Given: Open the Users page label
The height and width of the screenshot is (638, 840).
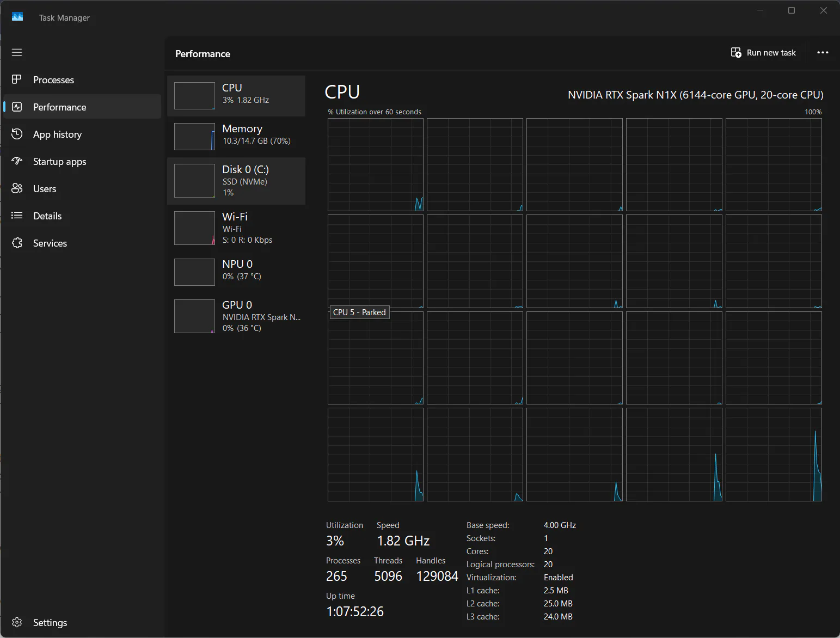Looking at the screenshot, I should pyautogui.click(x=45, y=189).
